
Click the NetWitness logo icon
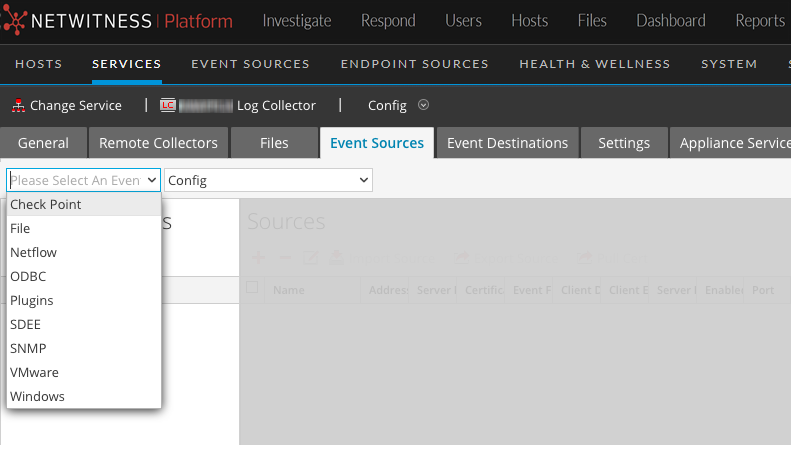pos(17,21)
